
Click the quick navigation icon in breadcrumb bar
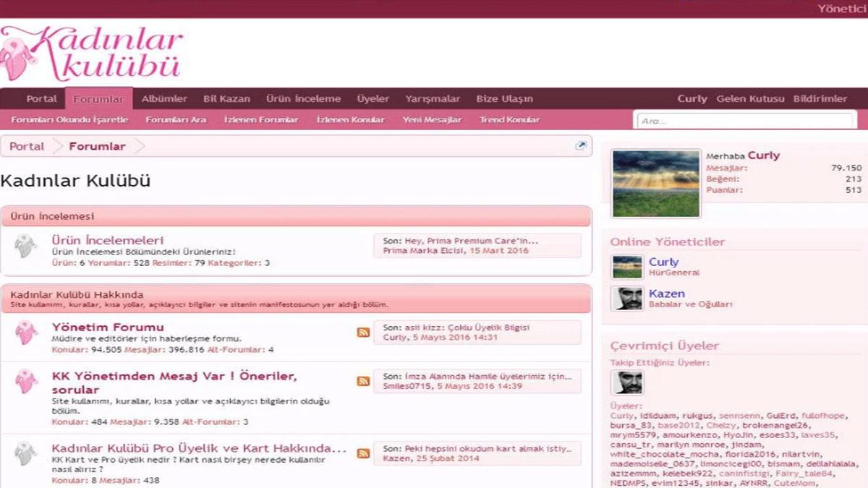pos(580,146)
